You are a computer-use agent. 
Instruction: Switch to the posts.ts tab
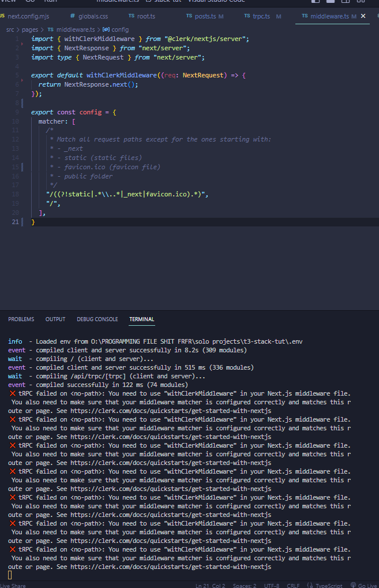tap(205, 16)
